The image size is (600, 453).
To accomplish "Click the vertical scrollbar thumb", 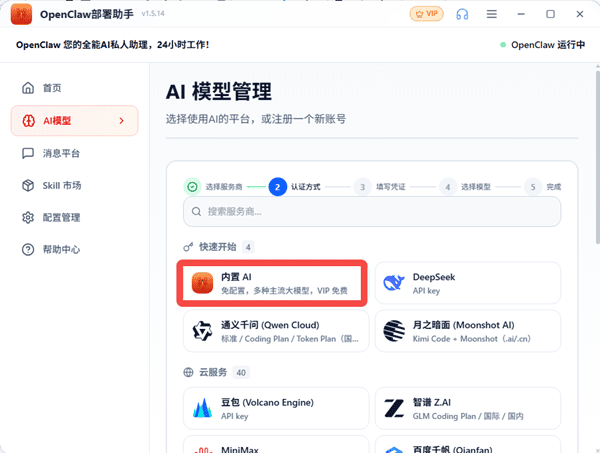I will (x=597, y=155).
